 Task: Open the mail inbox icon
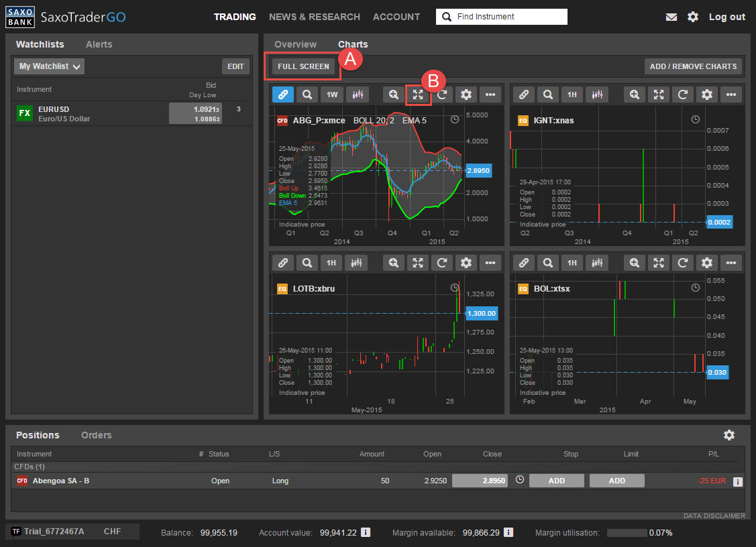coord(671,17)
